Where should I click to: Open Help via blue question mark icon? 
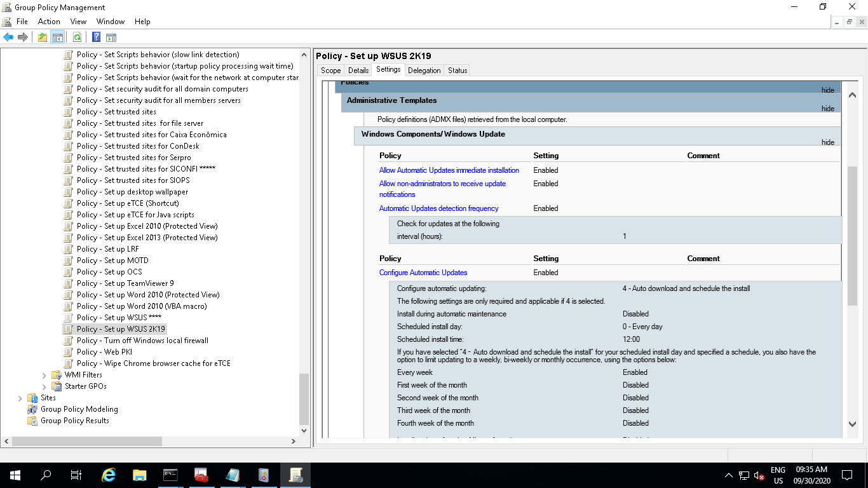pyautogui.click(x=96, y=37)
